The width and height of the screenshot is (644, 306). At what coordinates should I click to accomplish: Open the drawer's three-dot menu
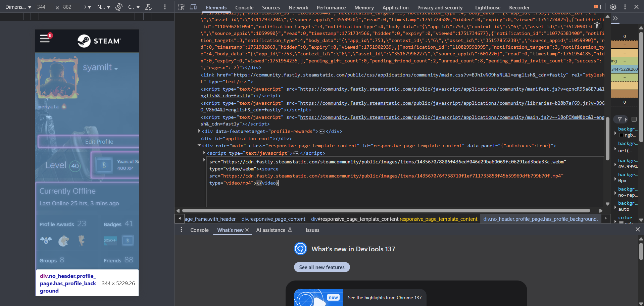click(x=181, y=230)
